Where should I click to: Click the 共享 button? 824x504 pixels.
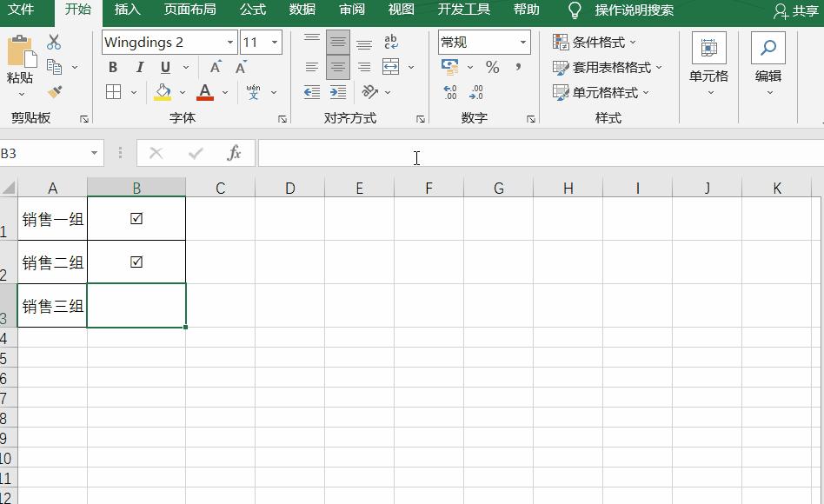[807, 10]
